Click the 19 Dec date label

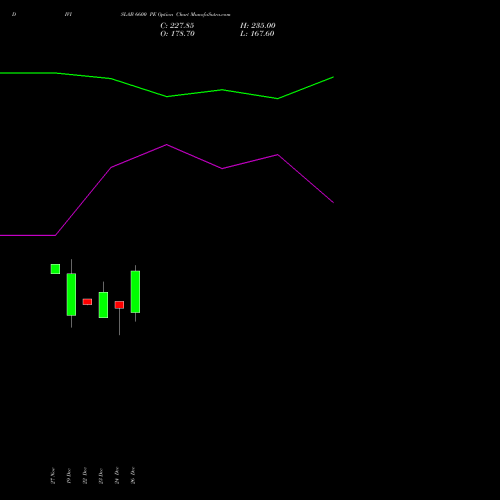pos(69,476)
